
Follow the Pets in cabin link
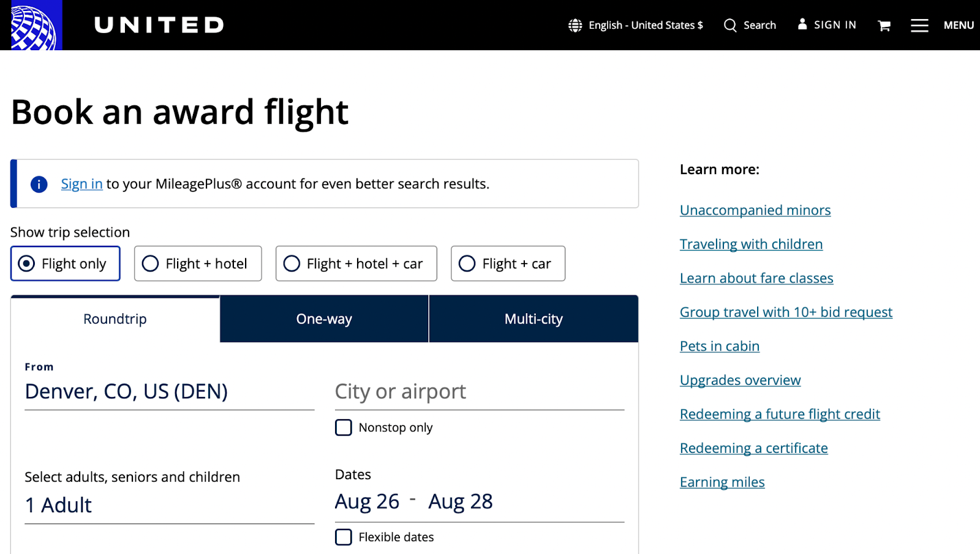(720, 346)
